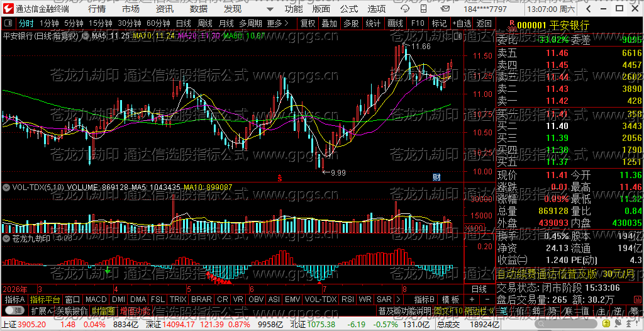
Task: Expand VOL-TDX indicator options chevron
Action: pyautogui.click(x=6, y=187)
